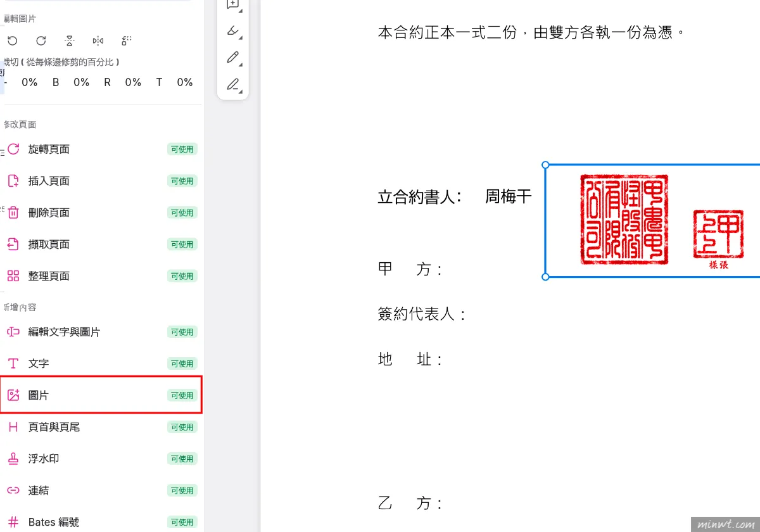Select the add comment tool
Viewport: 760px width, 532px height.
[x=233, y=4]
